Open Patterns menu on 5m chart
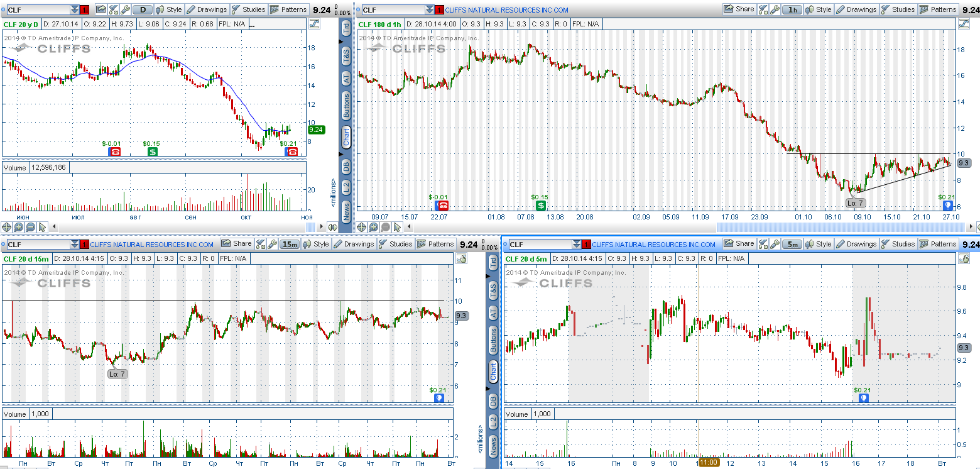The height and width of the screenshot is (469, 980). [x=938, y=244]
